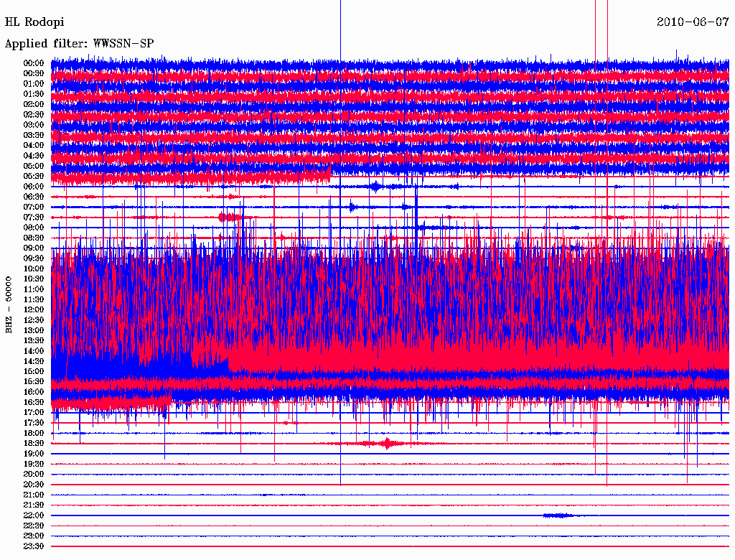
Task: Select the 22:00 time label
Action: (34, 515)
